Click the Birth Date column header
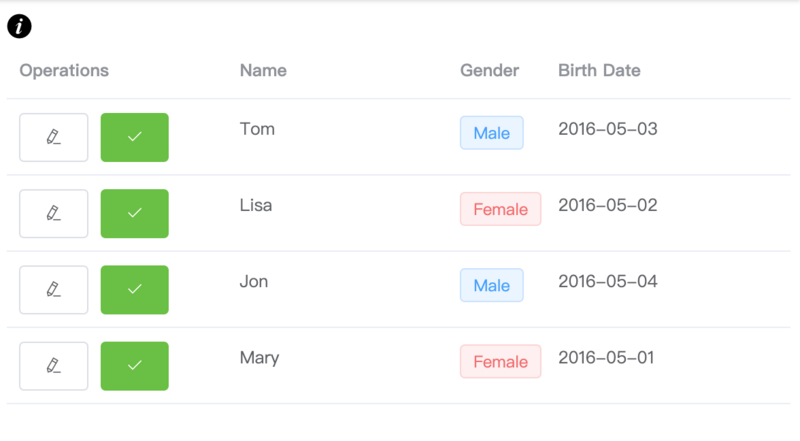The image size is (800, 441). tap(599, 71)
